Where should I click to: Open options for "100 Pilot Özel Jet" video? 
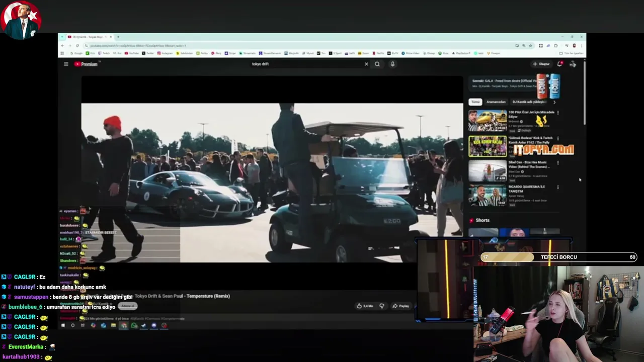[x=557, y=113]
